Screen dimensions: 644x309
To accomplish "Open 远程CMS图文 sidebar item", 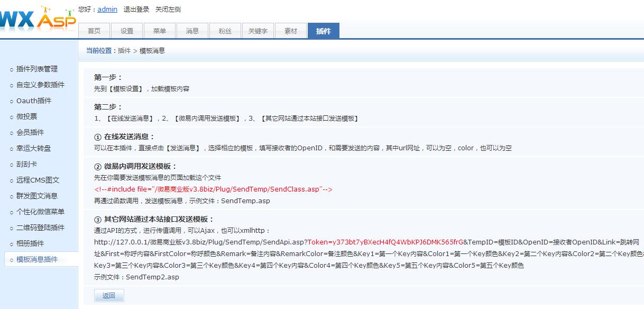I will click(38, 180).
